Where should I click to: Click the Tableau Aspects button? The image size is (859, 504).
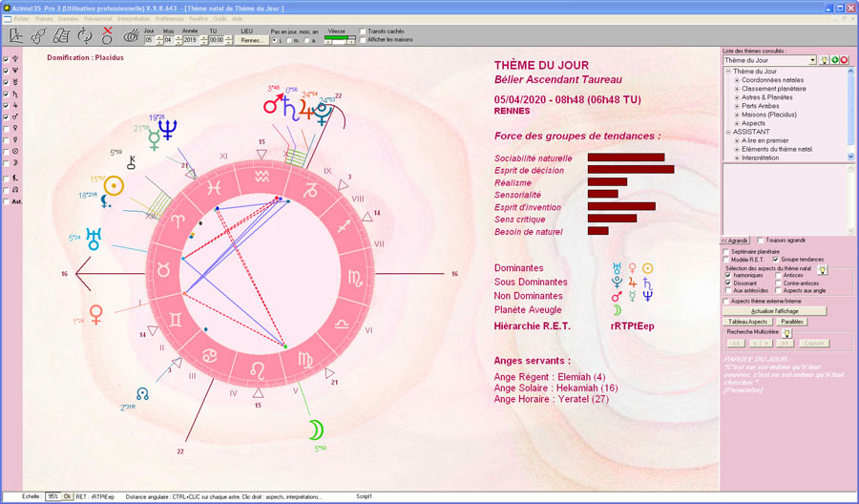(749, 322)
